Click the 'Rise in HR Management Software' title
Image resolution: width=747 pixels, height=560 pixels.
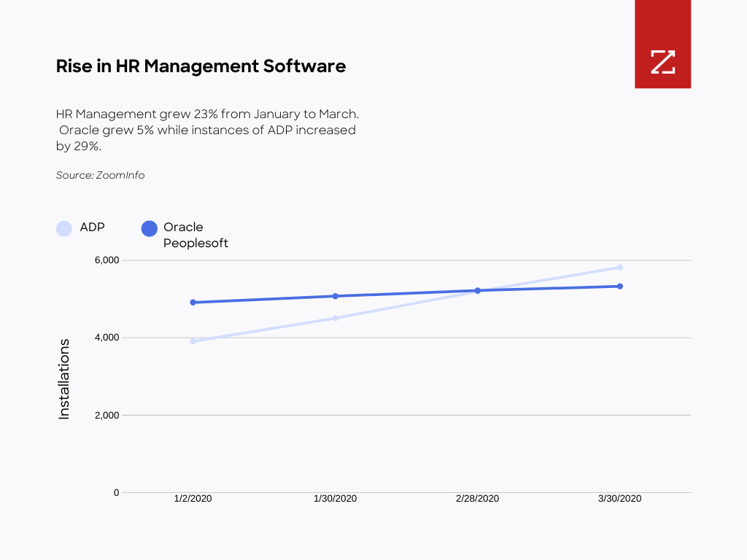201,66
